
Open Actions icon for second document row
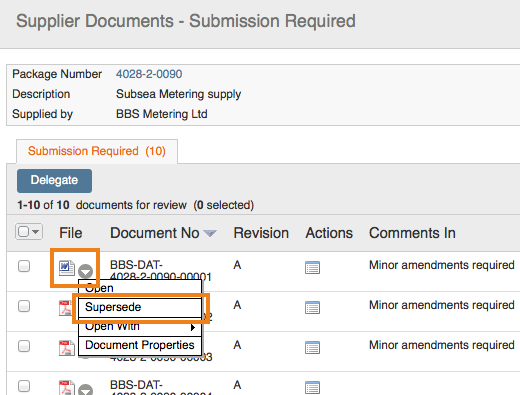coord(312,308)
